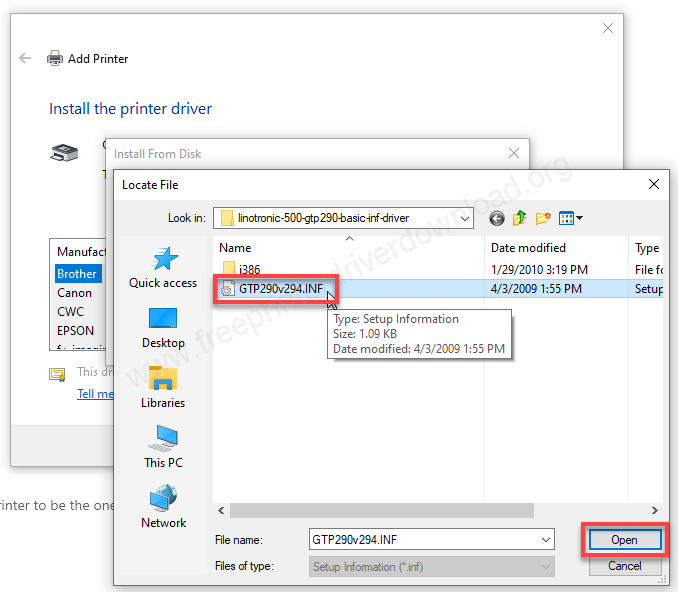
Task: Expand the File name dropdown arrow
Action: [x=545, y=540]
